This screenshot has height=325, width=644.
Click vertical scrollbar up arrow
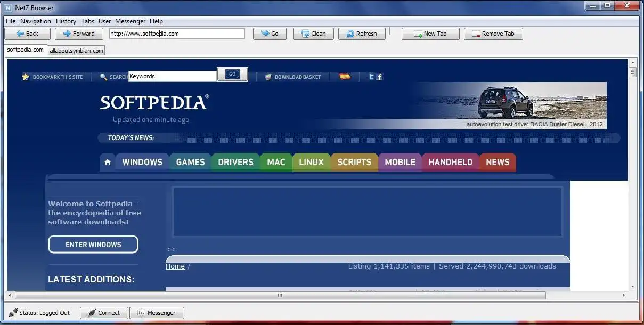[633, 63]
